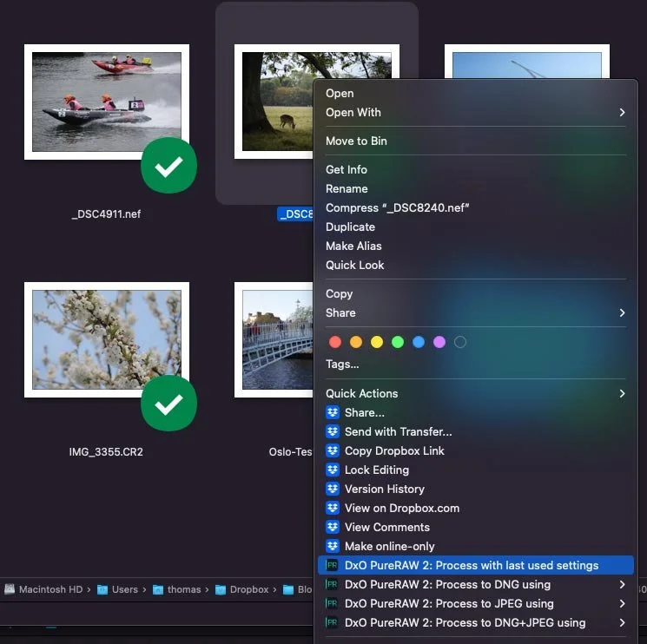
Task: Go to Users in the path bar
Action: [124, 589]
